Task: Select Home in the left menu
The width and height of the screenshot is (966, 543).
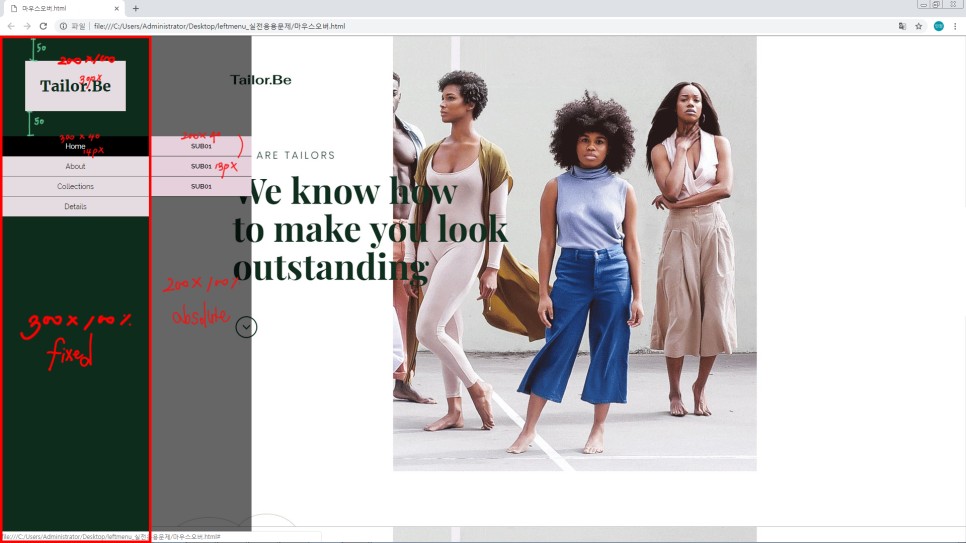Action: pos(75,146)
